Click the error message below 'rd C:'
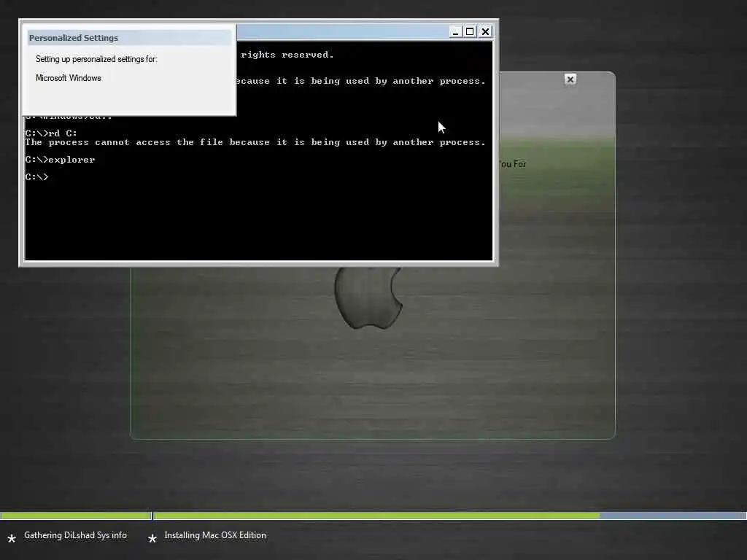747x560 pixels. pos(255,142)
